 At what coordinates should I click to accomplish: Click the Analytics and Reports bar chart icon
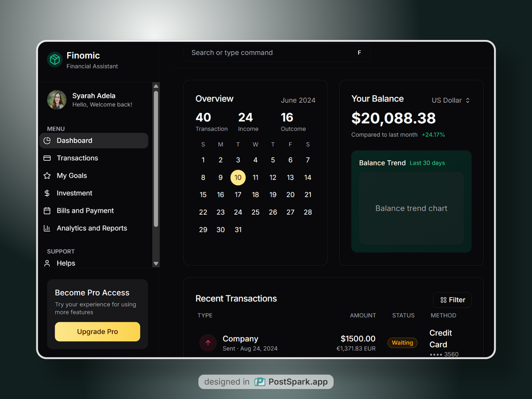point(47,228)
